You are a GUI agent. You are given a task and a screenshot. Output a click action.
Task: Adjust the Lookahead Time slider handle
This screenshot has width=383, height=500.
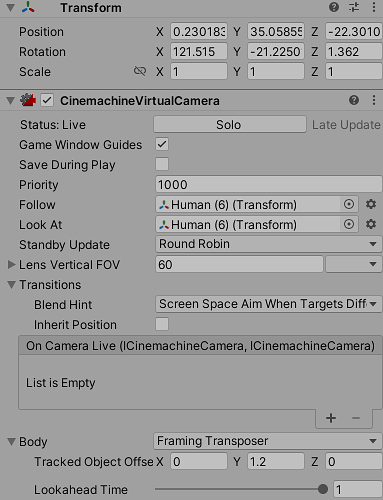(x=322, y=489)
